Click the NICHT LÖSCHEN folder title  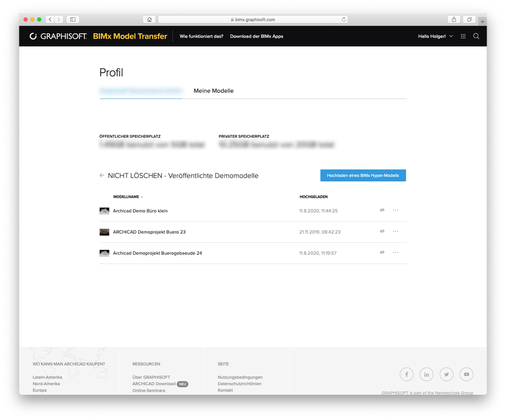(183, 176)
